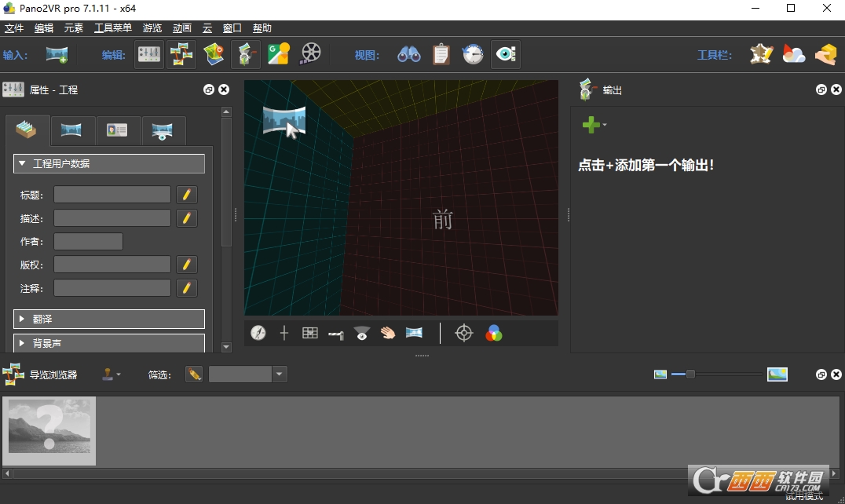
Task: Click properties scrollbar down arrow
Action: click(226, 347)
